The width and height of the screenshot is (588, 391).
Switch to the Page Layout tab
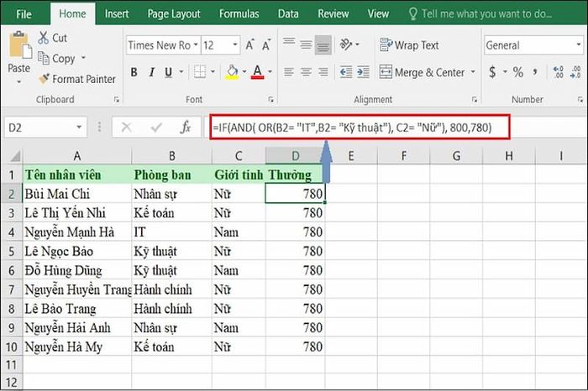click(x=174, y=14)
